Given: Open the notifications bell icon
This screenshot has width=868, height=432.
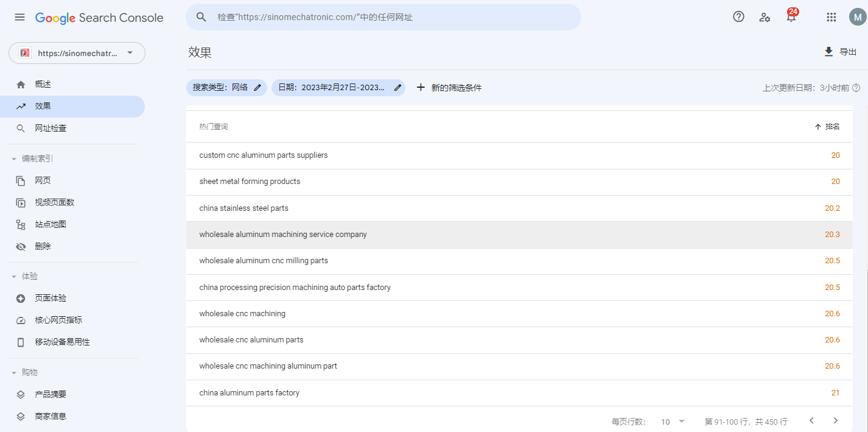Looking at the screenshot, I should 791,17.
